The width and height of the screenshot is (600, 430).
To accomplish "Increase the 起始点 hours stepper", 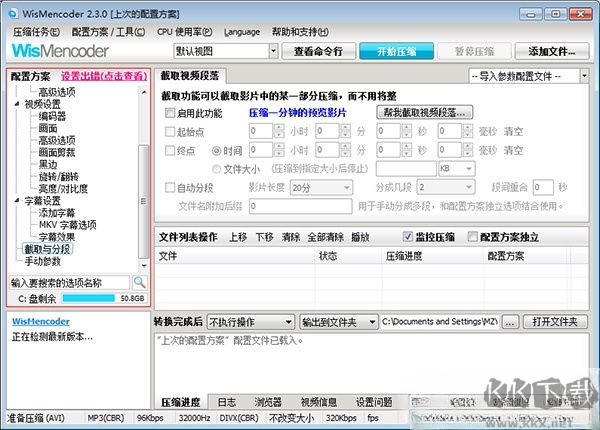I will pos(279,128).
